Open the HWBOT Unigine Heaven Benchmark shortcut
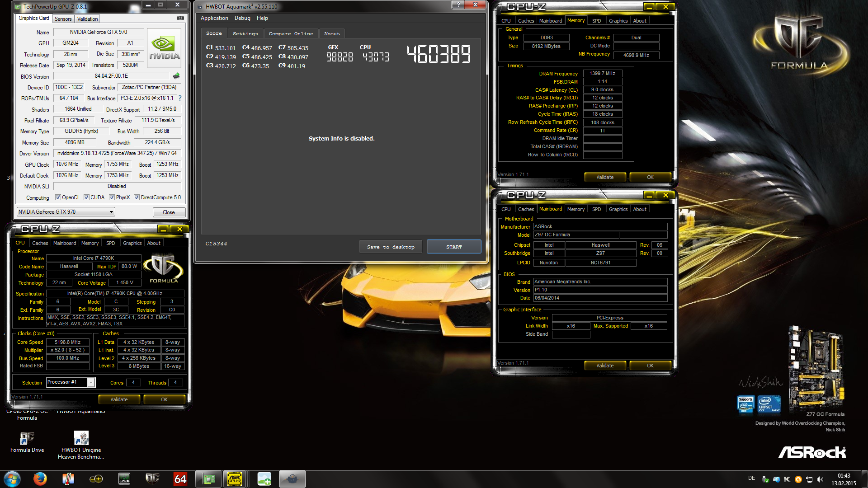 [x=81, y=445]
